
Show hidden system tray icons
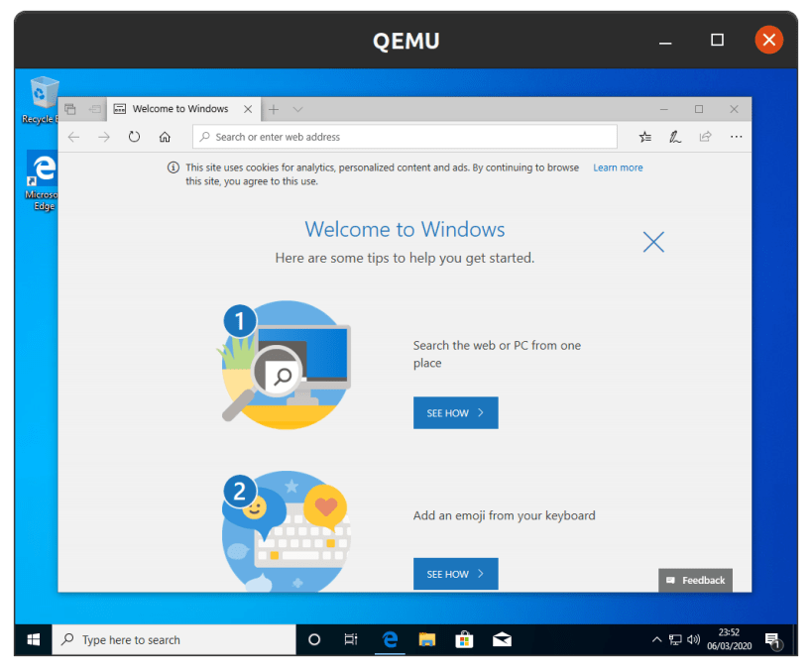click(656, 640)
